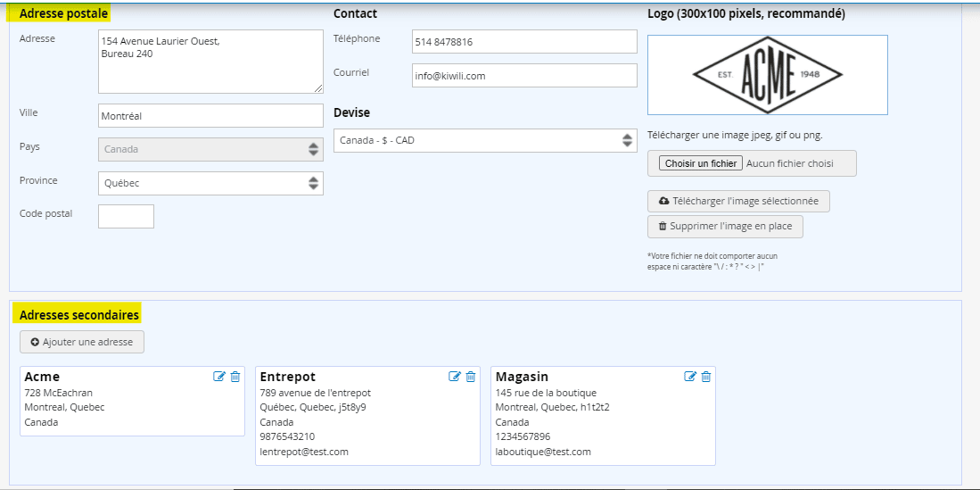
Task: Click the Aucun fichier choisi text
Action: pos(790,163)
